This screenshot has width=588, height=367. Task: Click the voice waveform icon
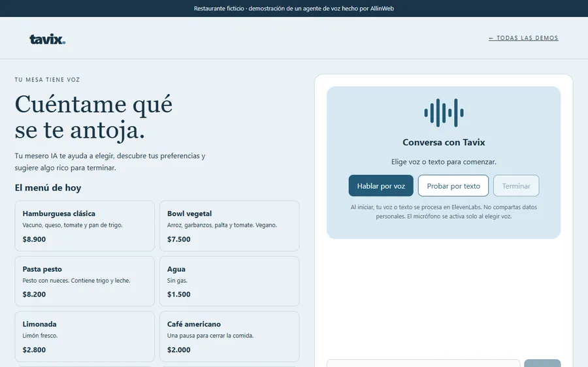point(444,112)
